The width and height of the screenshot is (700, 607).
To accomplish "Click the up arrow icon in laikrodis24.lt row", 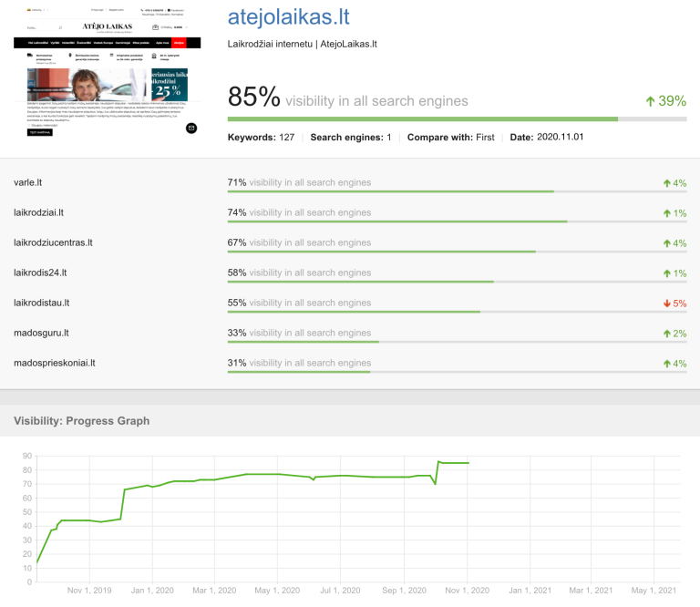I will point(667,273).
